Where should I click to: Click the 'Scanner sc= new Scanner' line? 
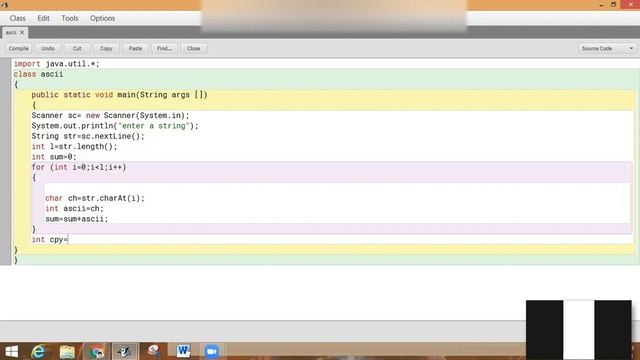(111, 116)
